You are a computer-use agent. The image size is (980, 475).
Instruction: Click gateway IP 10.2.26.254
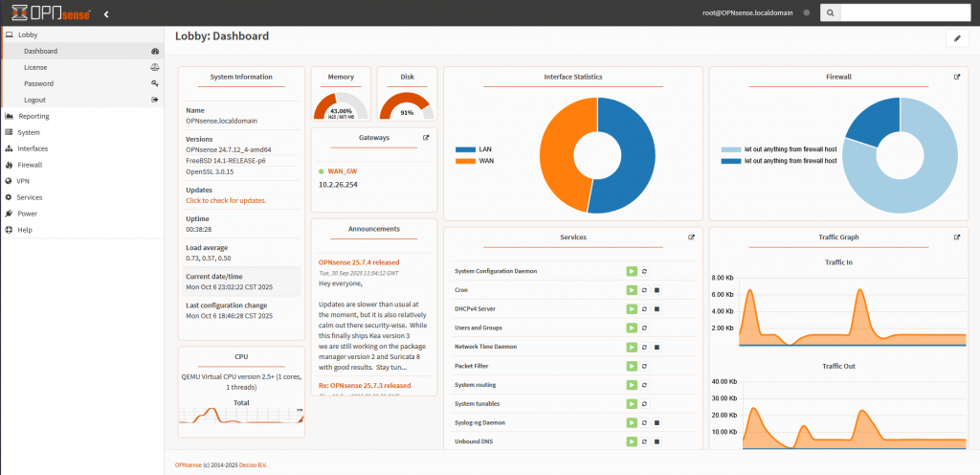pyautogui.click(x=338, y=185)
